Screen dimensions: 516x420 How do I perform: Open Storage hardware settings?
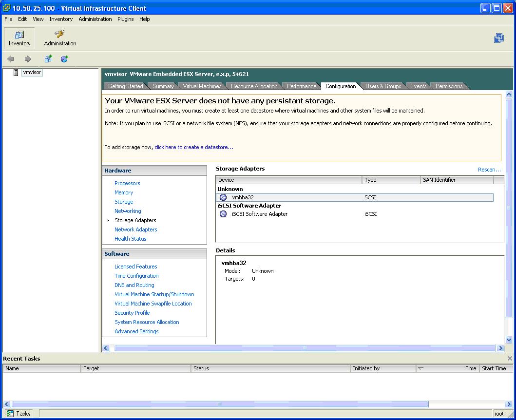[x=124, y=202]
